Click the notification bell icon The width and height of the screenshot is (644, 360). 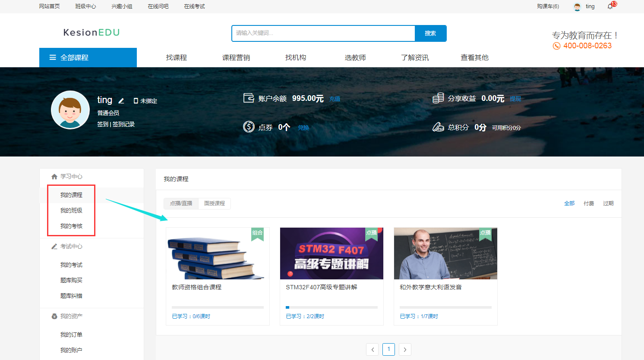pyautogui.click(x=610, y=6)
